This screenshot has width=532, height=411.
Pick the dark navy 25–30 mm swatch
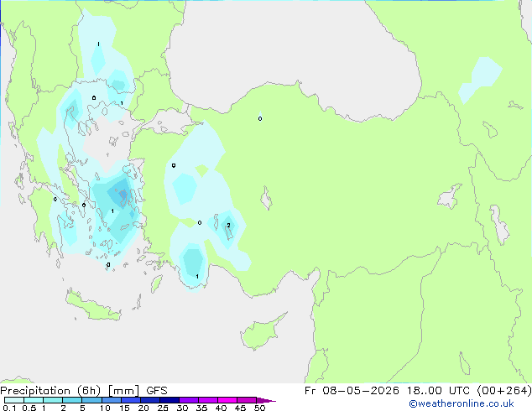(170, 400)
